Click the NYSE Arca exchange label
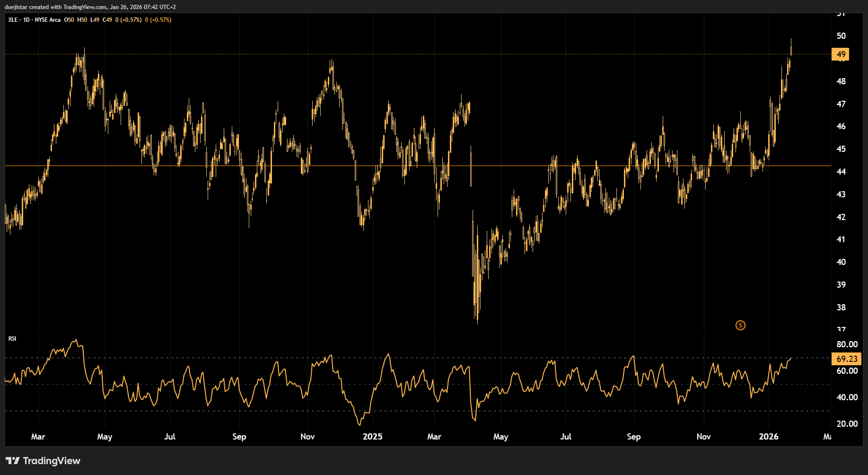Screen dimensions: 868x475 (x=48, y=20)
